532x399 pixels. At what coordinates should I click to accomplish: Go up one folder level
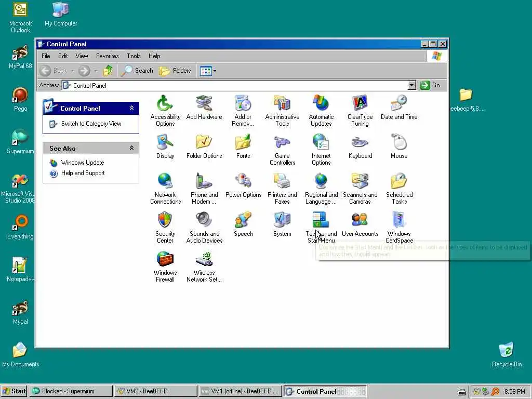pyautogui.click(x=108, y=71)
